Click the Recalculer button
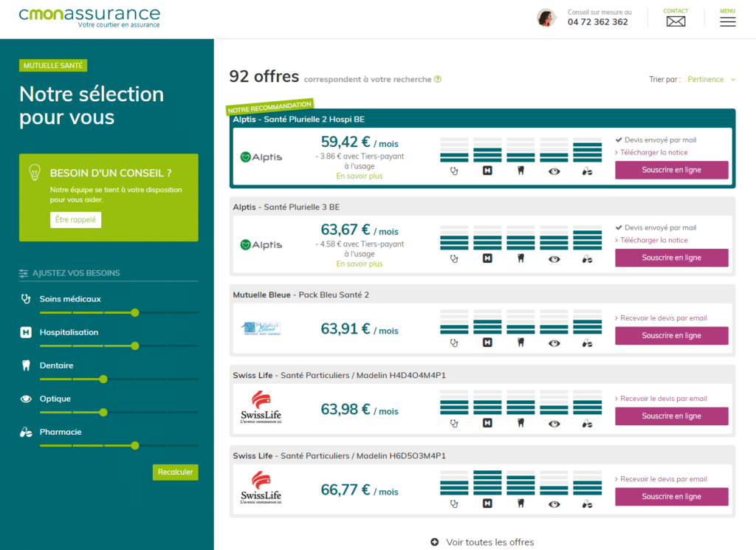This screenshot has width=756, height=550. pos(175,472)
